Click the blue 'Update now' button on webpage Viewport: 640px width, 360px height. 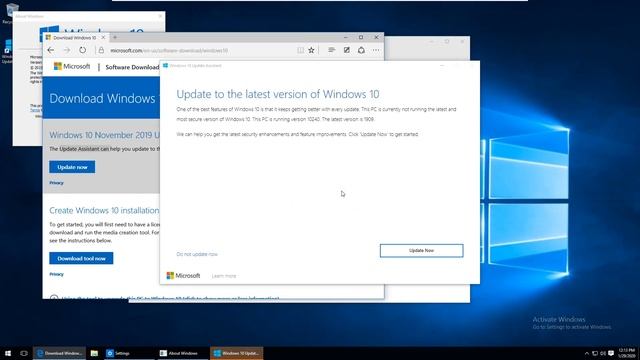coord(72,167)
